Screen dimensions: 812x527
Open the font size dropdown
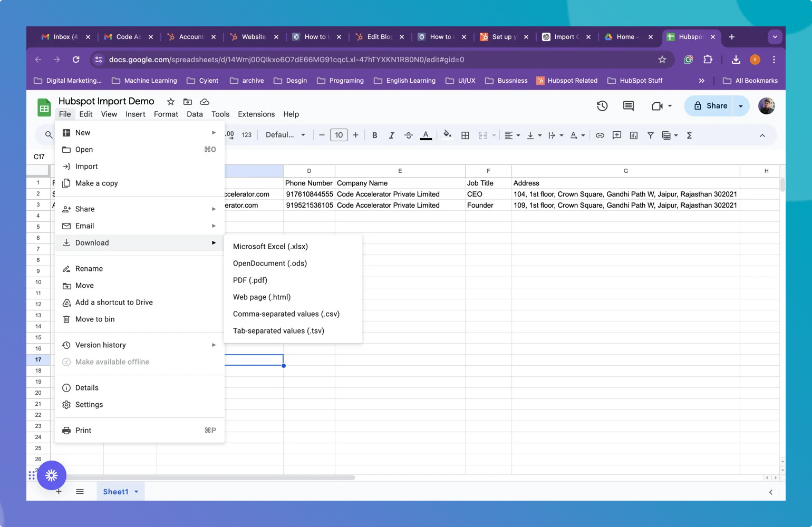click(x=339, y=135)
